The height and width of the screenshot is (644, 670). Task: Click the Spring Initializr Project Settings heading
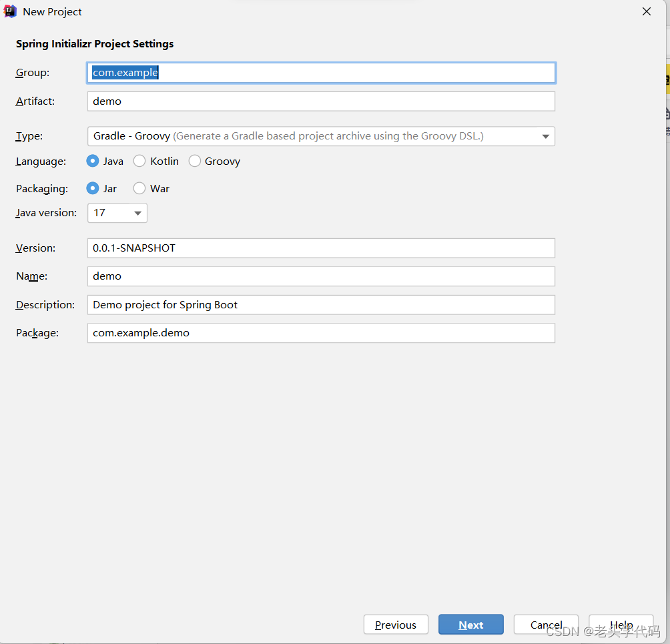click(95, 44)
